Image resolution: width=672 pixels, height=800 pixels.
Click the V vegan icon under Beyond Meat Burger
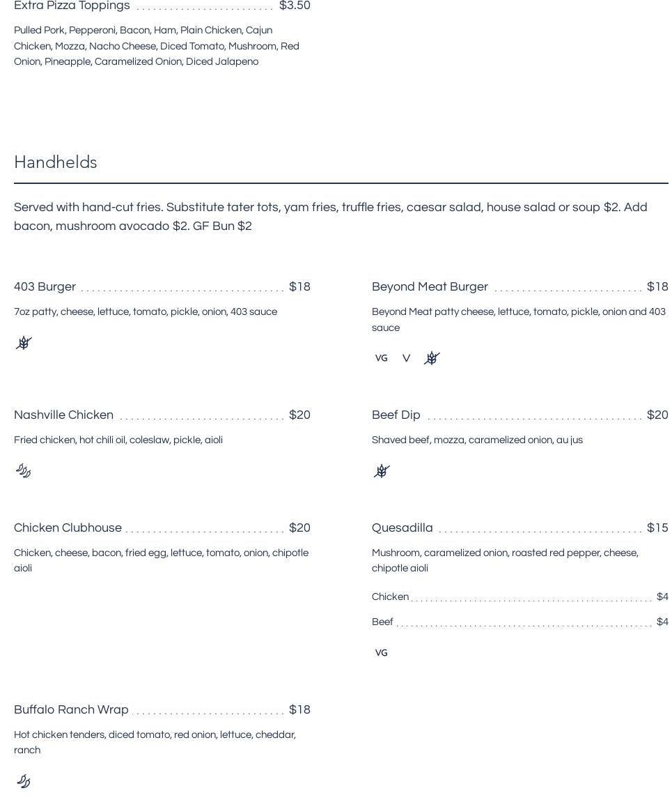tap(406, 358)
